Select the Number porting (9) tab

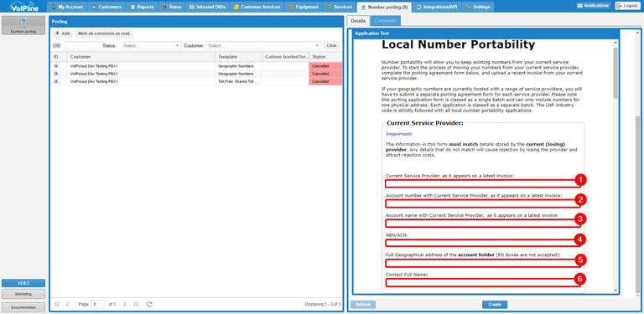pyautogui.click(x=384, y=7)
